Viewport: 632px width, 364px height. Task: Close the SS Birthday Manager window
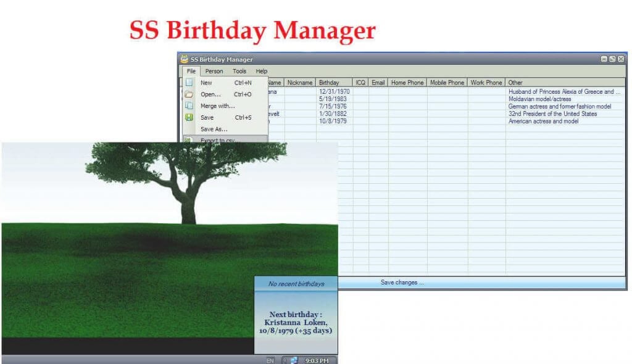click(x=621, y=59)
